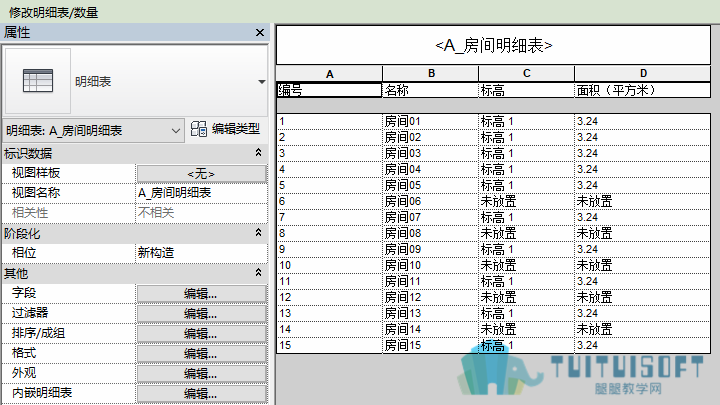Open 过滤器 edit dialog

tap(201, 314)
